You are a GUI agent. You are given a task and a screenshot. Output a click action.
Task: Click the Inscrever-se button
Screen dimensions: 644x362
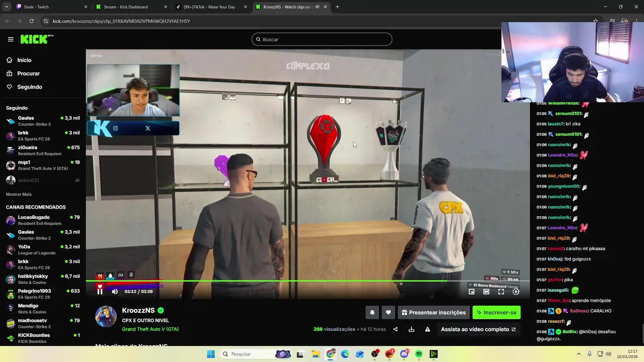[x=497, y=312]
